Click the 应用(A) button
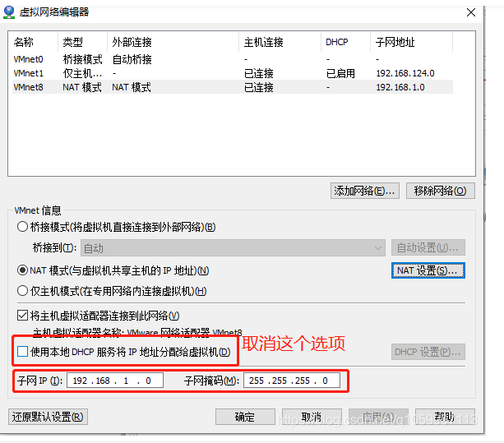 pos(378,417)
